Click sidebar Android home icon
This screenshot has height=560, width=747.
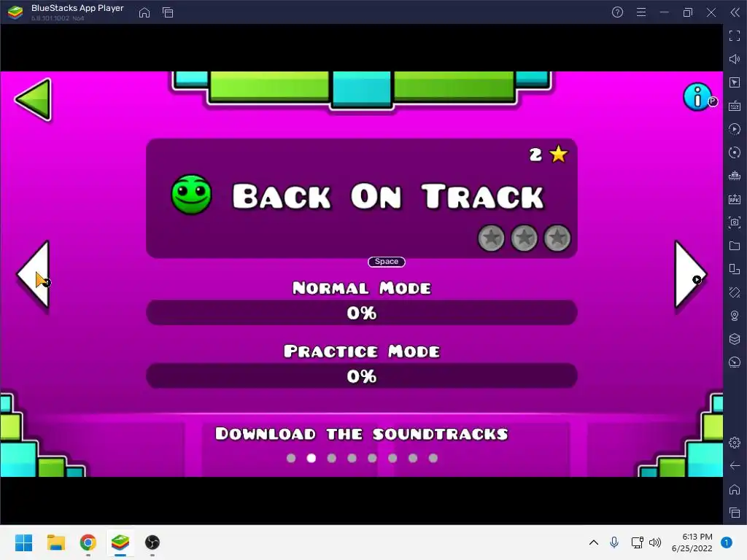(x=735, y=489)
